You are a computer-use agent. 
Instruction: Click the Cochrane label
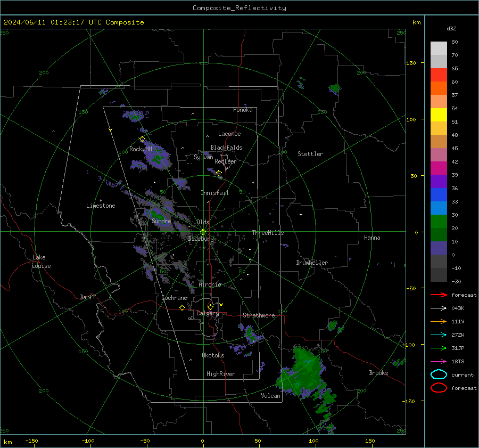pos(174,298)
